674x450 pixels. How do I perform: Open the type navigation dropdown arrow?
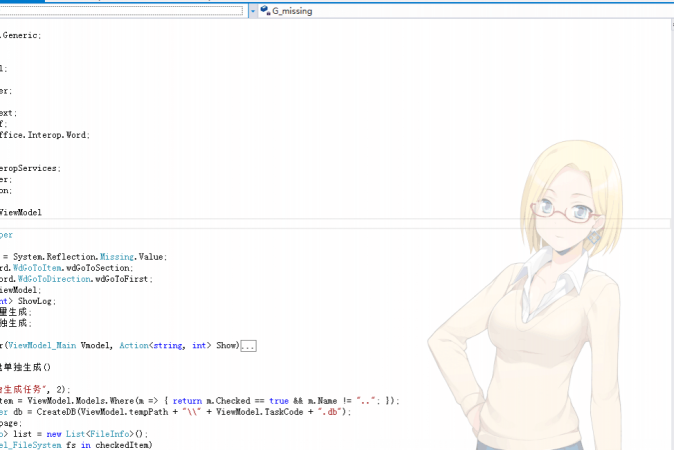[253, 11]
